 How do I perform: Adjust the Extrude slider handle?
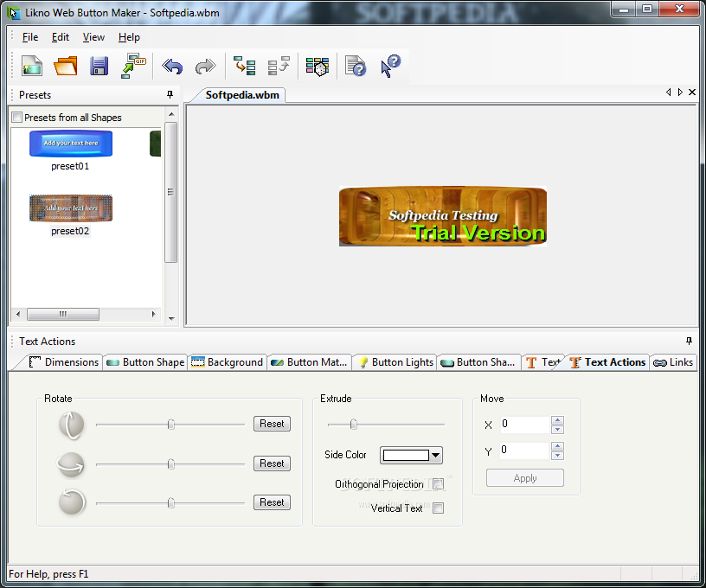coord(354,425)
